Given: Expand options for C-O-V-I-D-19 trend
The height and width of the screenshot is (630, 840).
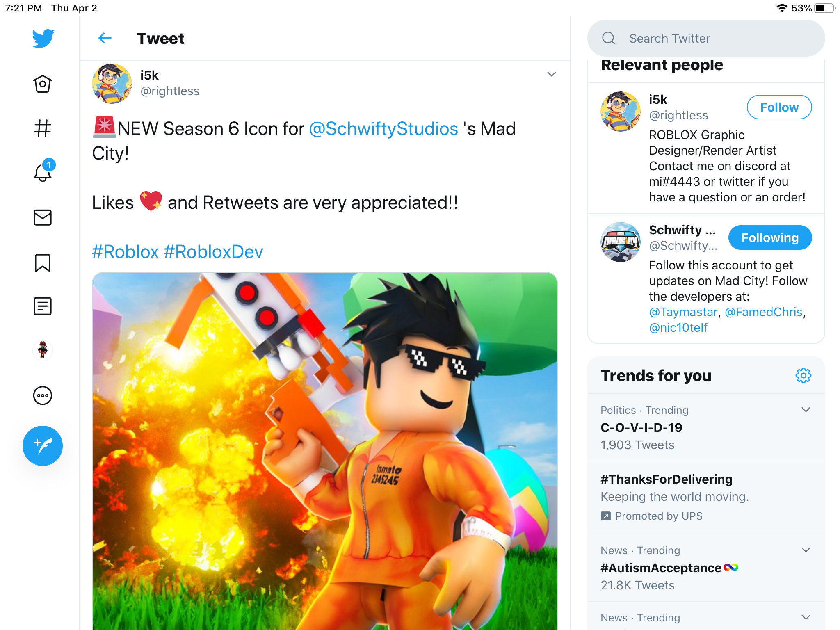Looking at the screenshot, I should tap(806, 410).
